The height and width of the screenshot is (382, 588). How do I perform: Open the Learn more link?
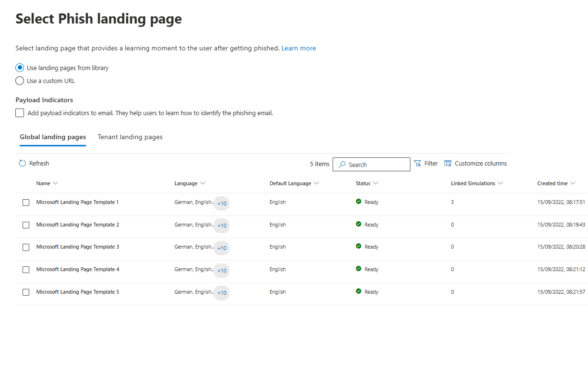299,48
